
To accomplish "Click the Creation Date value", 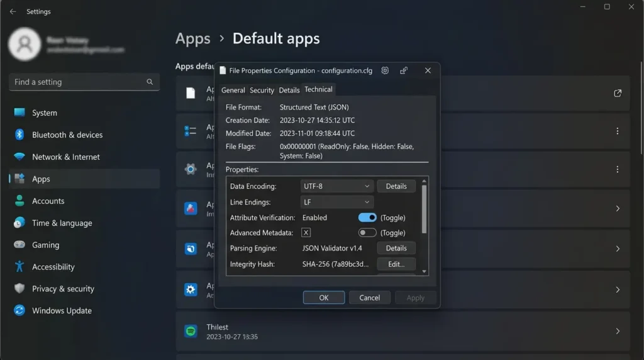I will click(x=317, y=120).
